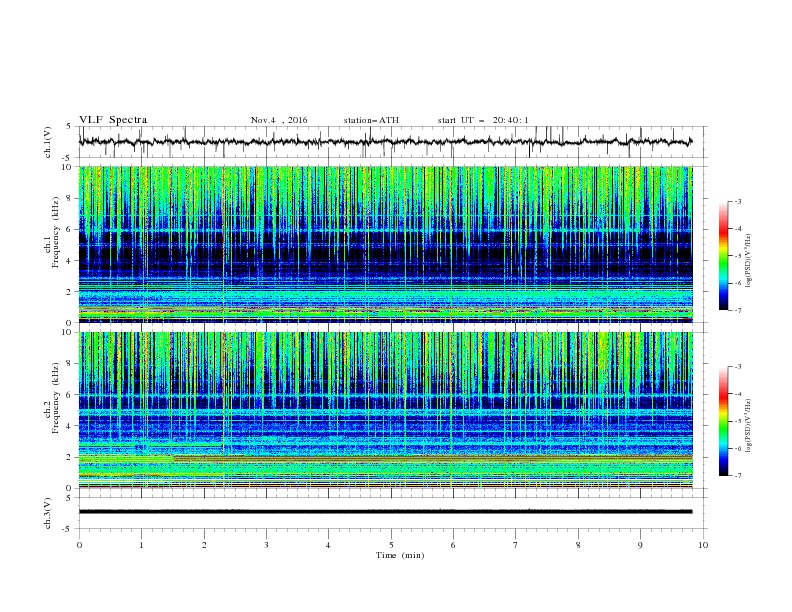
Task: Click the ch.2 color scale bar
Action: tap(723, 421)
